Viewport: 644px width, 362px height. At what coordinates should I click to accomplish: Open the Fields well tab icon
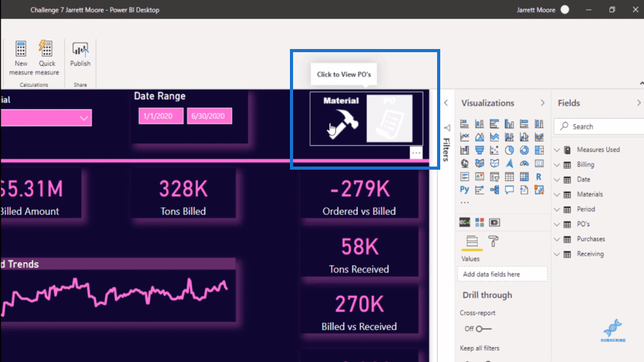pos(472,241)
